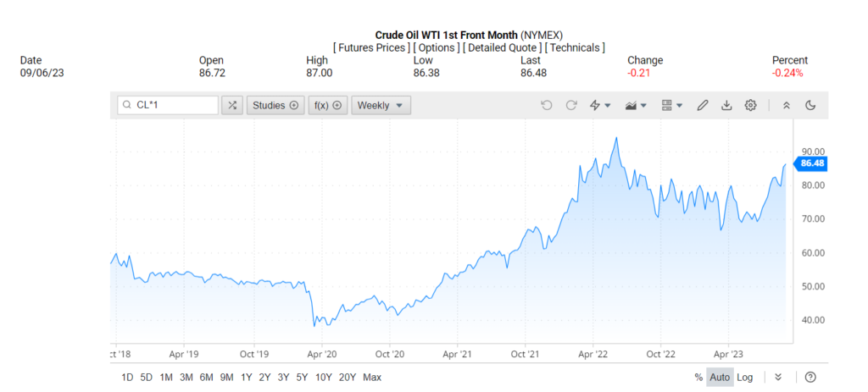Open the Futures Prices link
This screenshot has height=392, width=868.
pyautogui.click(x=371, y=47)
